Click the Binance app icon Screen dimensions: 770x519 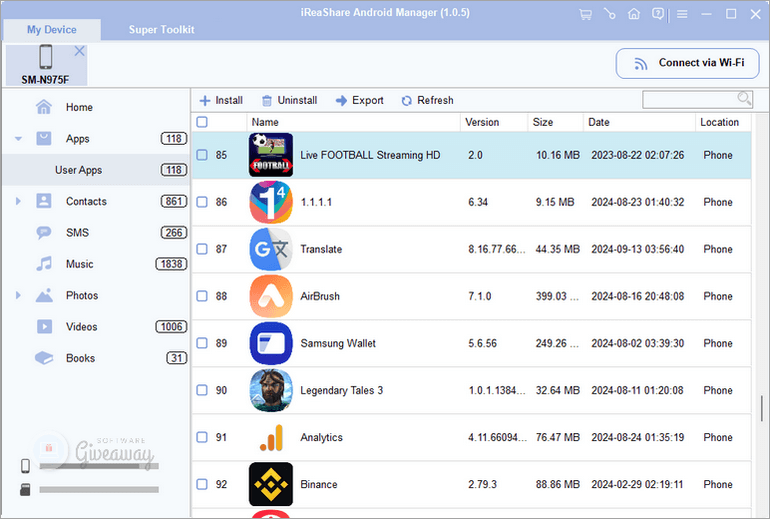[x=271, y=484]
